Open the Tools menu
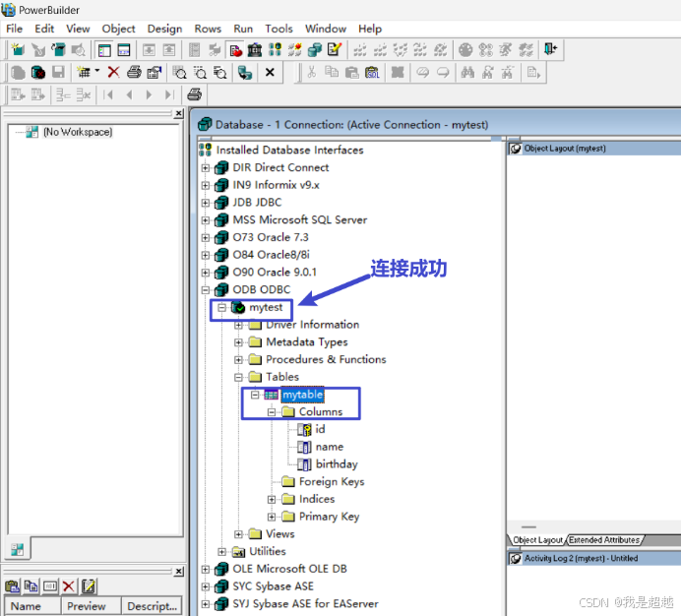The width and height of the screenshot is (681, 616). 279,29
